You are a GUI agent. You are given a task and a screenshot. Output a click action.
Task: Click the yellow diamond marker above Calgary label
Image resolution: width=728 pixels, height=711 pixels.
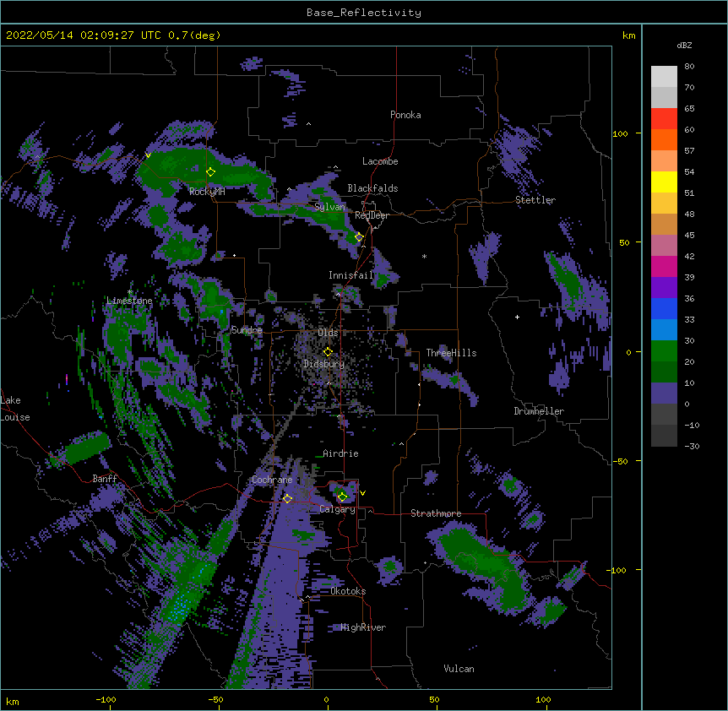click(343, 497)
